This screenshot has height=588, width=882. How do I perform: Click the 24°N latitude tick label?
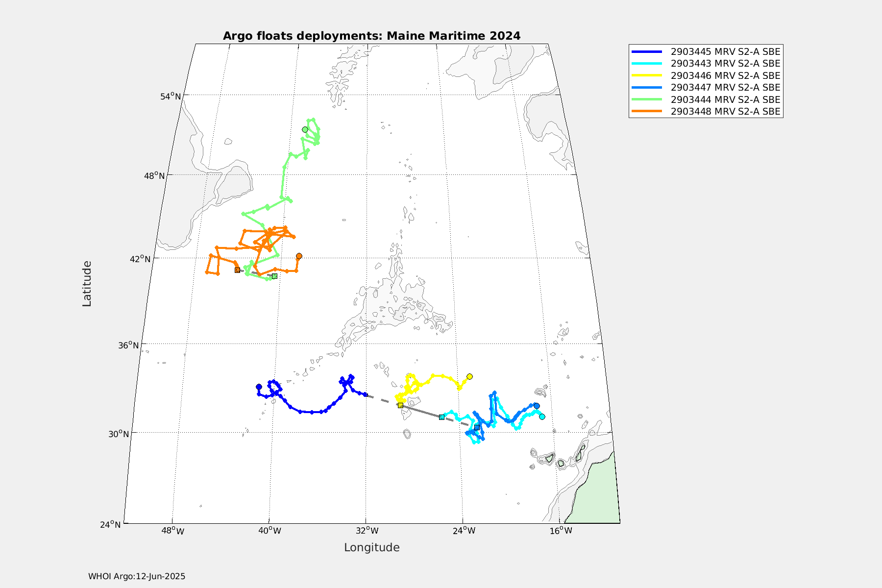110,524
